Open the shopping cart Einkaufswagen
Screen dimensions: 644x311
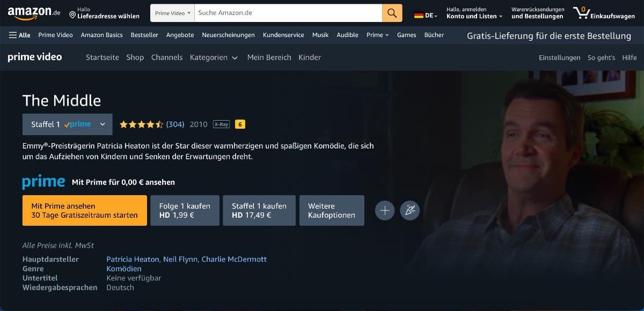pyautogui.click(x=604, y=13)
